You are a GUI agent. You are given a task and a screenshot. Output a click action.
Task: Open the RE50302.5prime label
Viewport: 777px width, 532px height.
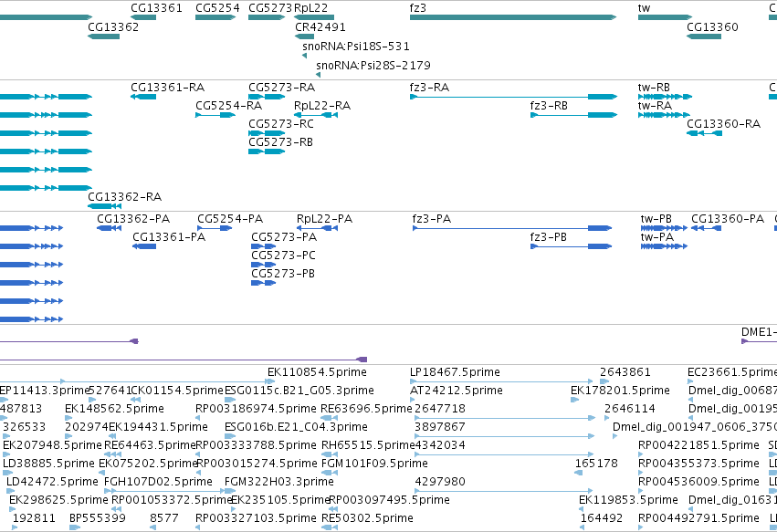367,518
